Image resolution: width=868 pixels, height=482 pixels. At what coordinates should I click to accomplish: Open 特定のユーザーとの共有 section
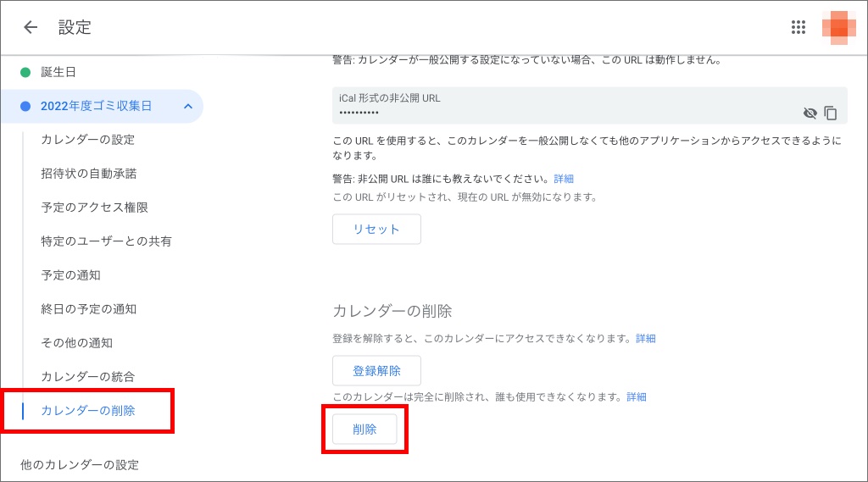(106, 241)
